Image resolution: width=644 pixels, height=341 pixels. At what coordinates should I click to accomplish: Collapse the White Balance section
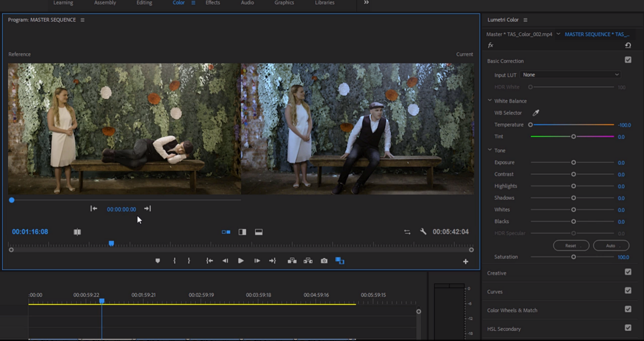490,101
